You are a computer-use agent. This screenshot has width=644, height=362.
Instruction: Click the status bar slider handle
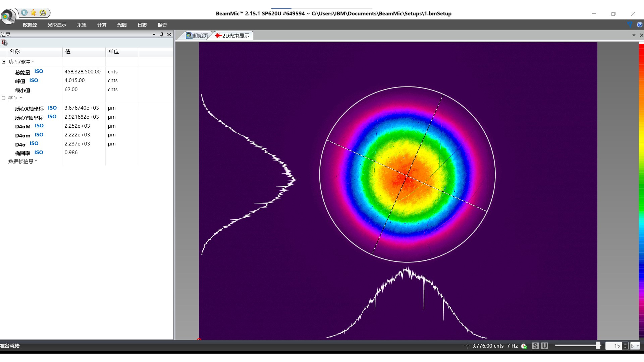[x=598, y=346]
